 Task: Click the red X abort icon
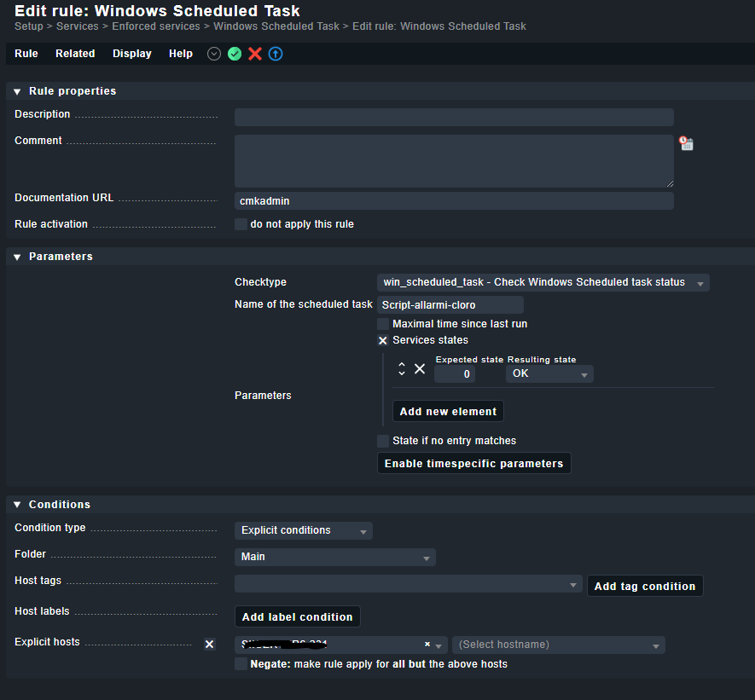255,54
